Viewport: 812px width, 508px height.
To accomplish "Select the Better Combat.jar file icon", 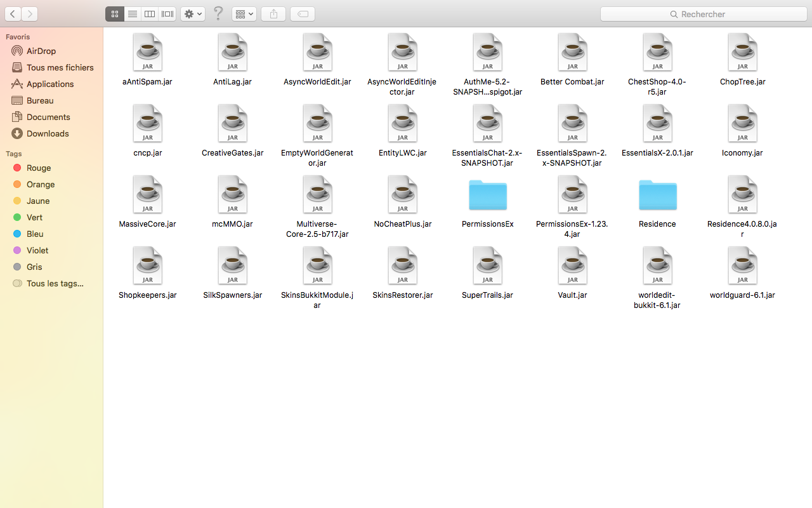I will [x=573, y=52].
